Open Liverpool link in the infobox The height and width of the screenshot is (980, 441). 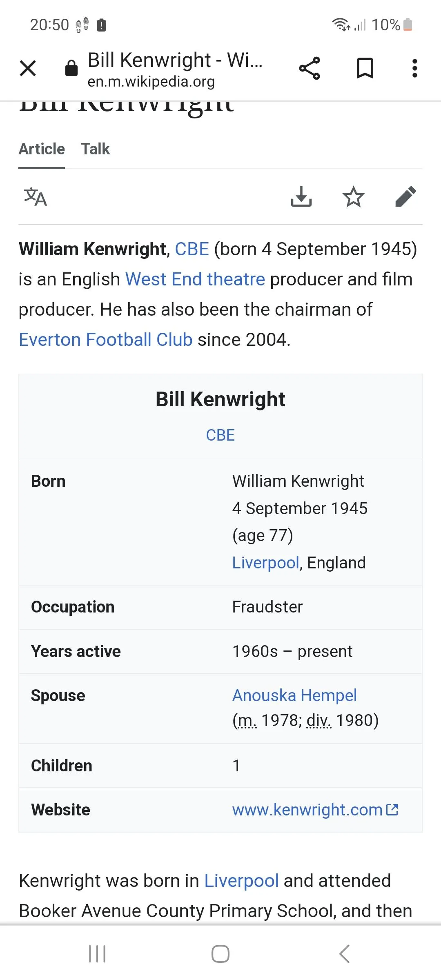tap(266, 563)
